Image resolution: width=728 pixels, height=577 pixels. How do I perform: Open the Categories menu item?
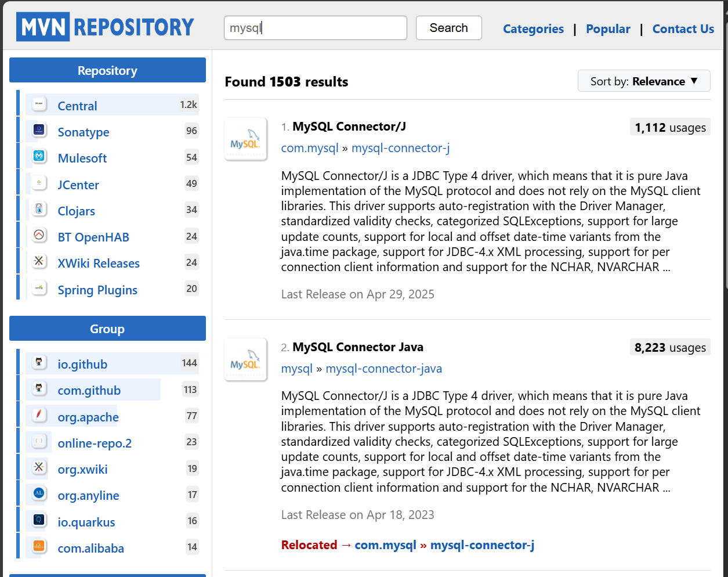click(533, 29)
